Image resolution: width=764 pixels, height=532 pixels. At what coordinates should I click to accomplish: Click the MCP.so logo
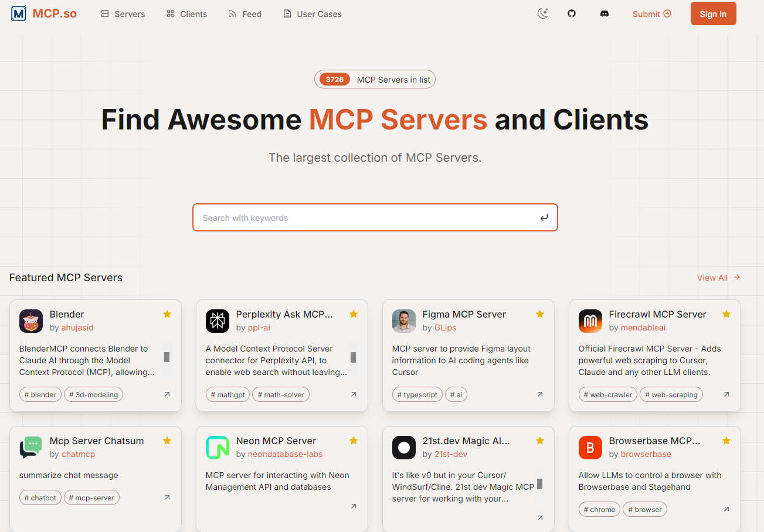tap(44, 13)
